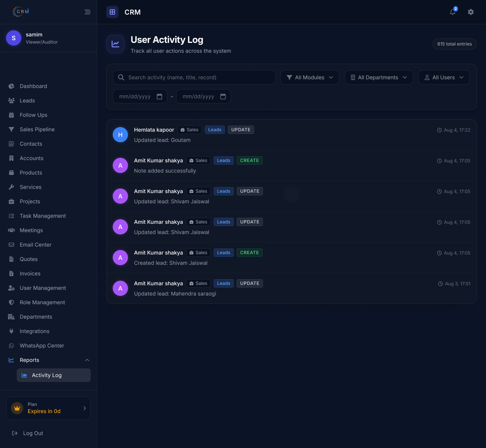Toggle sidebar with hamburger menu icon
Screen dimensions: 486x448
88,12
